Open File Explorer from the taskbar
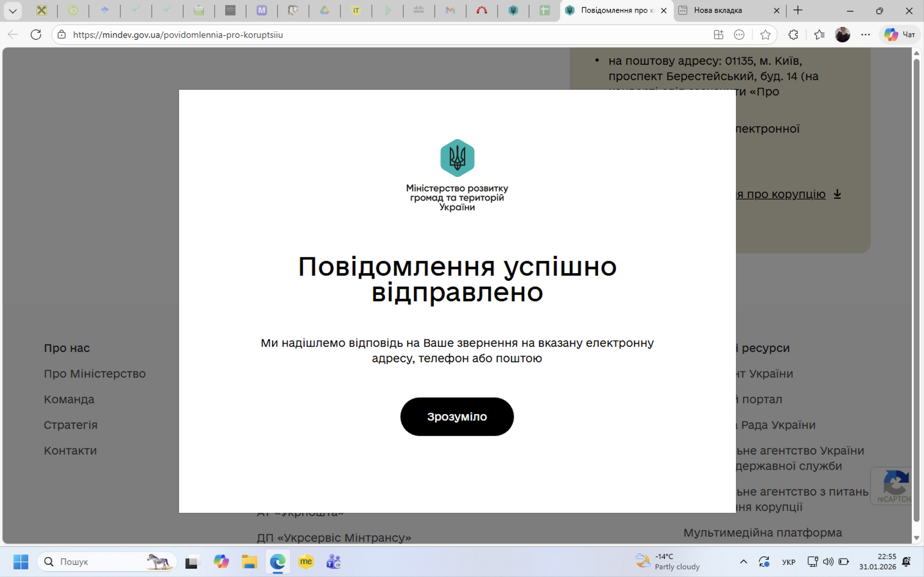This screenshot has height=577, width=924. (249, 562)
